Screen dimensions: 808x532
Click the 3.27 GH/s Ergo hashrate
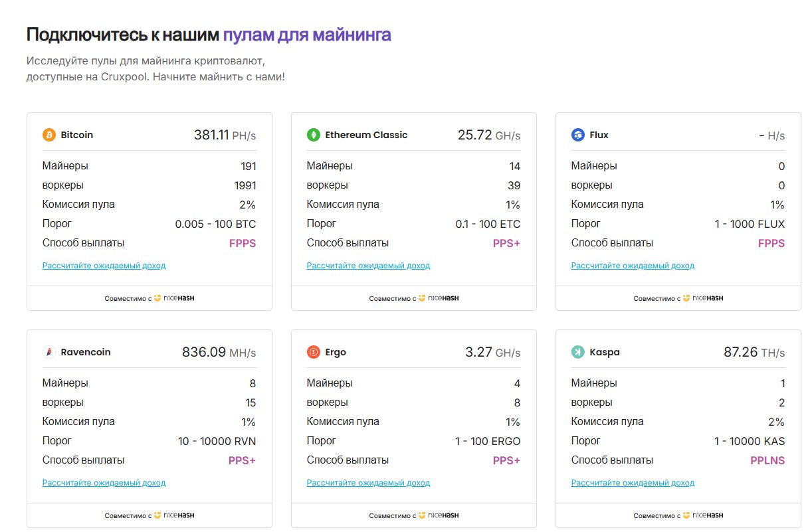(x=493, y=353)
